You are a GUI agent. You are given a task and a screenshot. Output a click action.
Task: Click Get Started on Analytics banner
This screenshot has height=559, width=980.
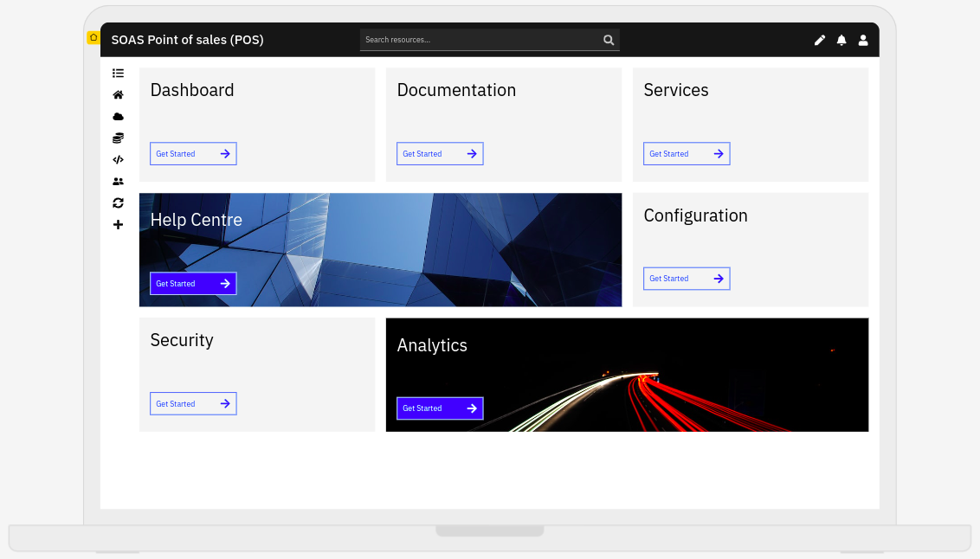[440, 408]
